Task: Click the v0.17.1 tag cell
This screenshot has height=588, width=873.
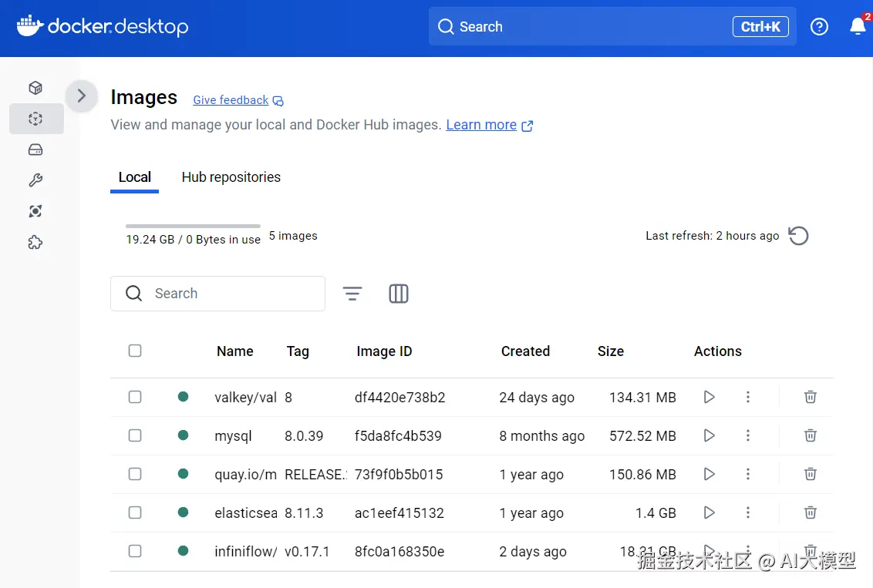Action: point(307,552)
